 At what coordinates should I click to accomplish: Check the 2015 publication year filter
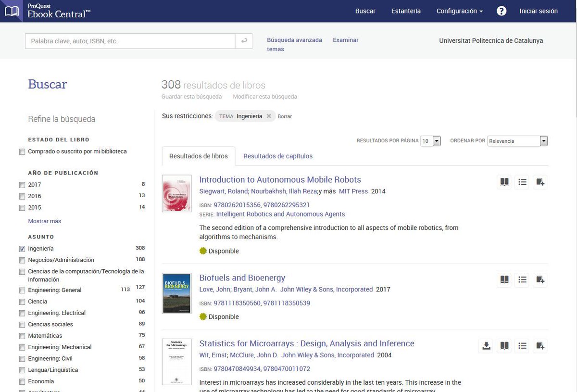pos(22,208)
